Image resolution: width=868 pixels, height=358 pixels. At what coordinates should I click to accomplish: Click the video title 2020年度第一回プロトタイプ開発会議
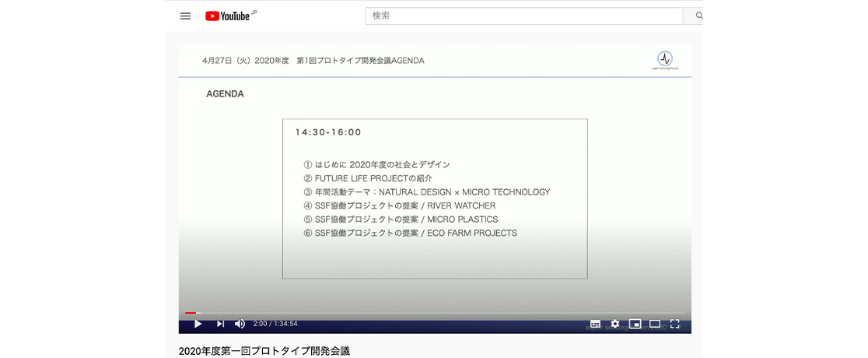pos(264,351)
